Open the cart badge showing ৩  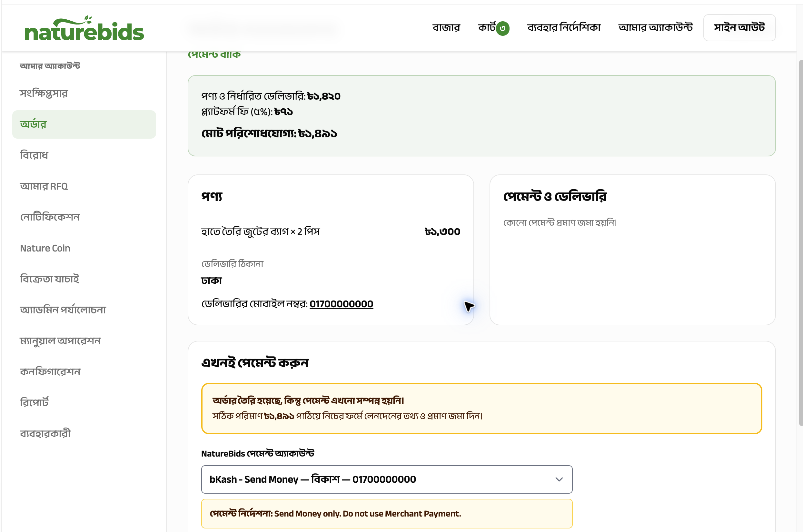(502, 28)
